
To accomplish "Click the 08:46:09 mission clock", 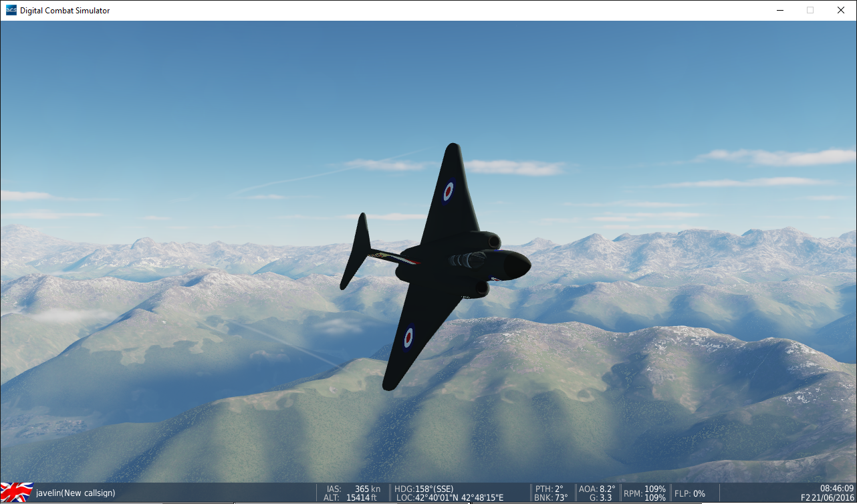I will (837, 488).
